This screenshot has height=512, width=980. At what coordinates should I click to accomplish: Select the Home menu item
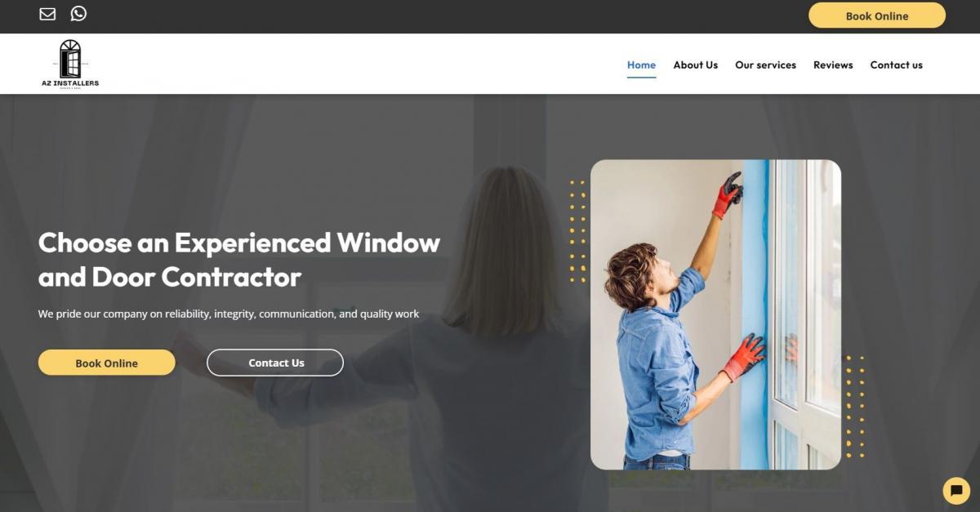click(x=641, y=65)
